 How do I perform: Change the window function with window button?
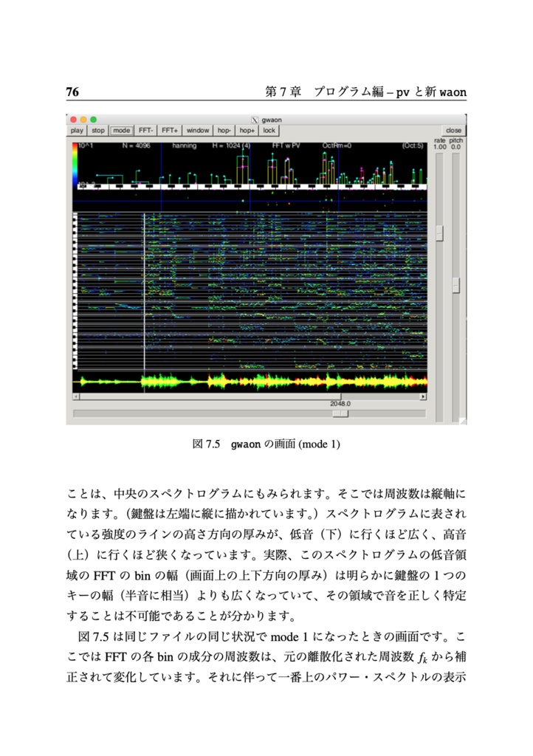(x=198, y=130)
